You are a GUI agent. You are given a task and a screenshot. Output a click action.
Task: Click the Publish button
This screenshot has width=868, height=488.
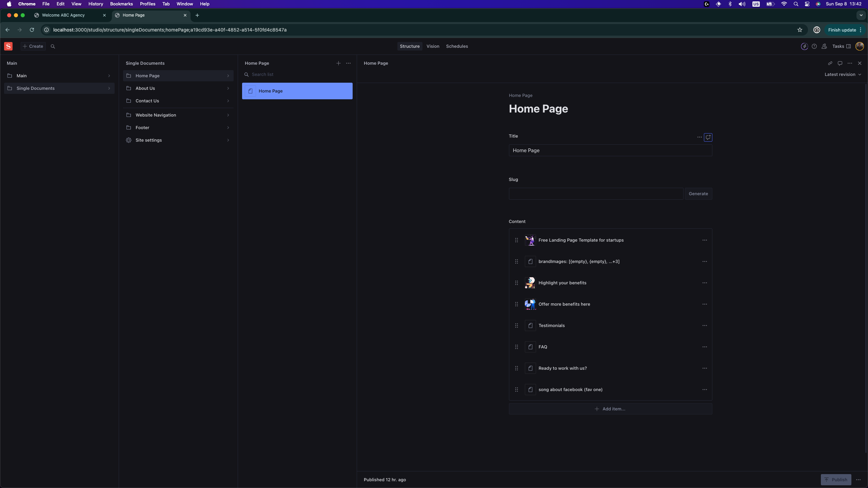pos(835,480)
